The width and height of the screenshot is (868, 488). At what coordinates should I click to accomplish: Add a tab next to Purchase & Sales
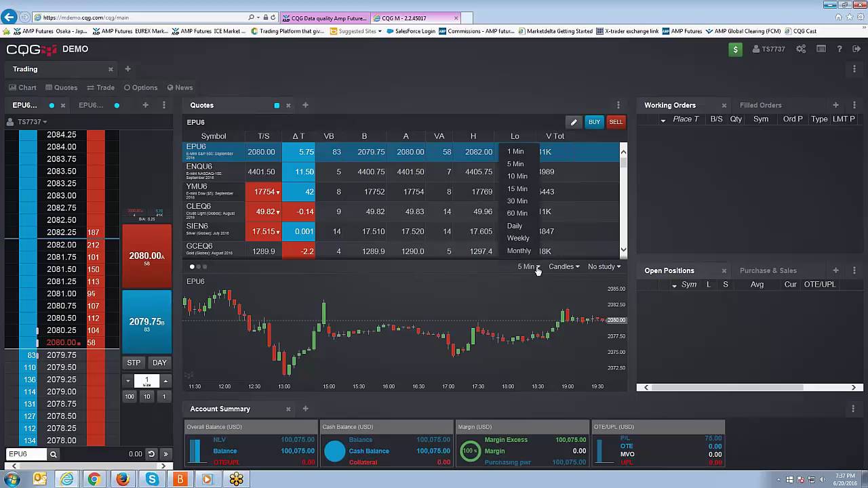835,270
